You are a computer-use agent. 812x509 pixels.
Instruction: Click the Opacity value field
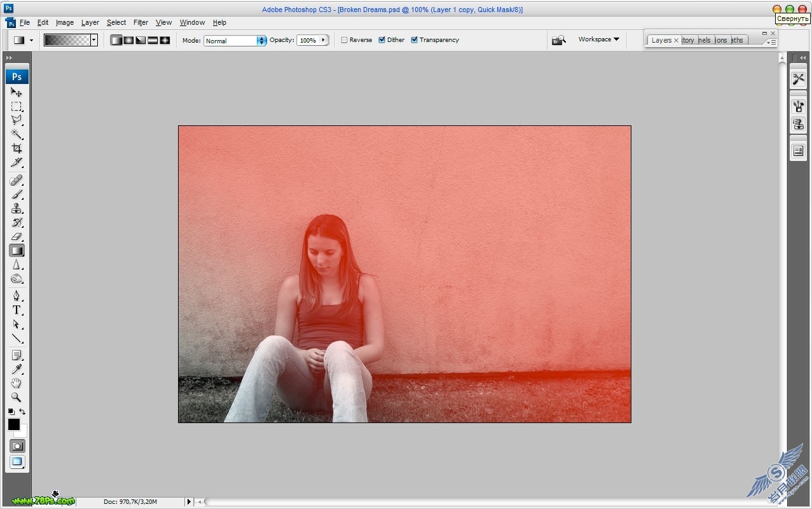(308, 40)
